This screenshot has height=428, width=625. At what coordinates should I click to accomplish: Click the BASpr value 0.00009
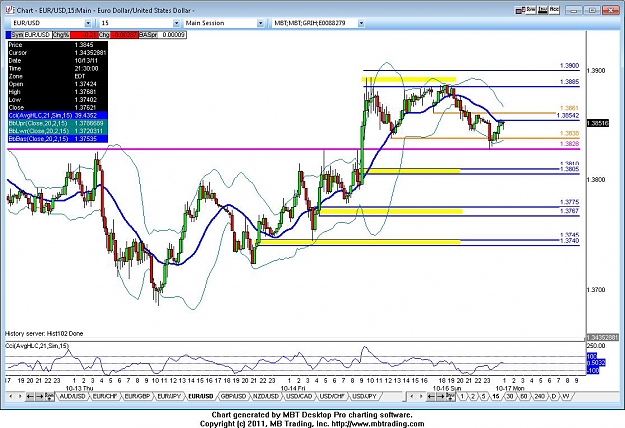click(x=173, y=35)
